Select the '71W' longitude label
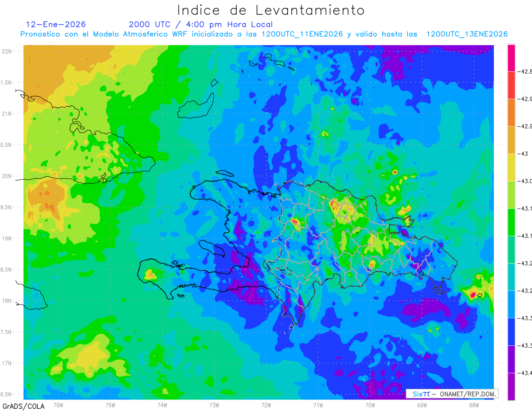This screenshot has width=532, height=411. coord(318,405)
